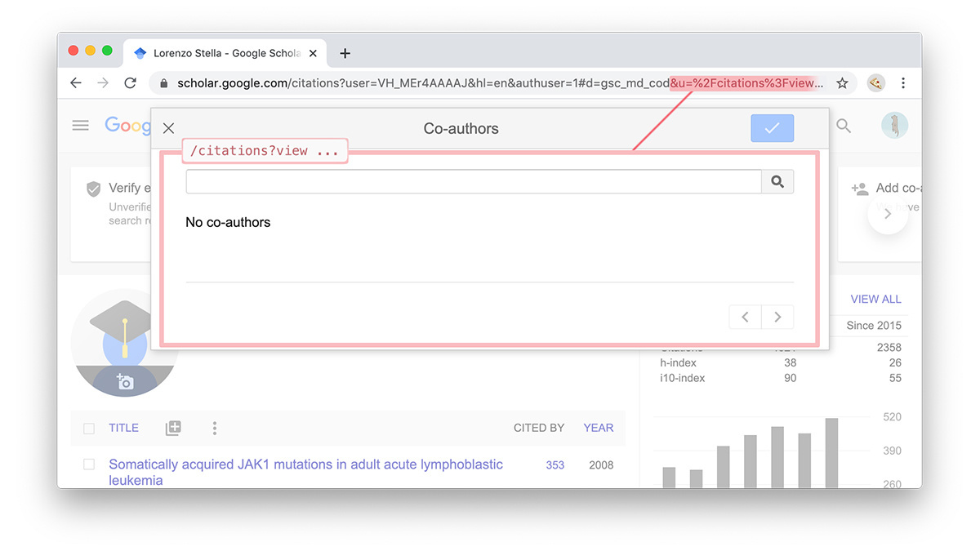
Task: Sort articles by YEAR
Action: click(599, 428)
